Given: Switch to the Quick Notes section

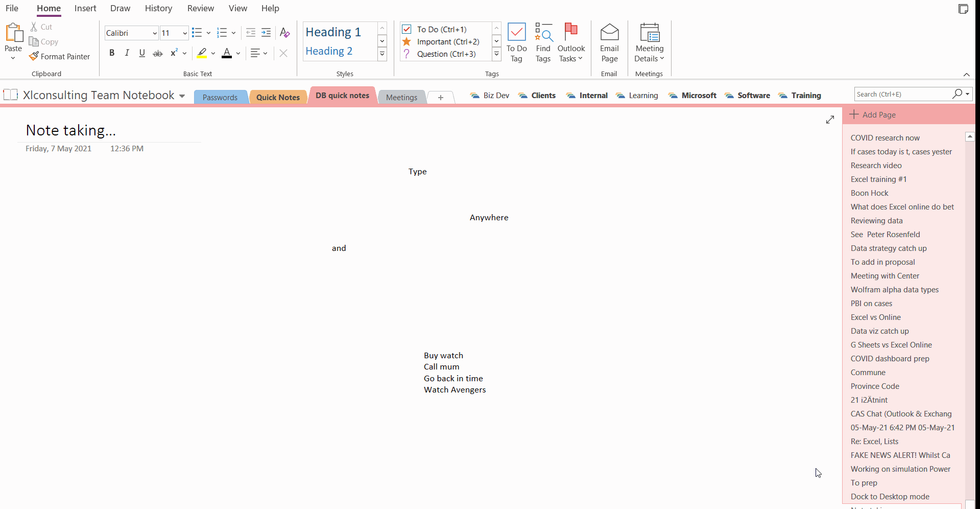Looking at the screenshot, I should coord(278,97).
